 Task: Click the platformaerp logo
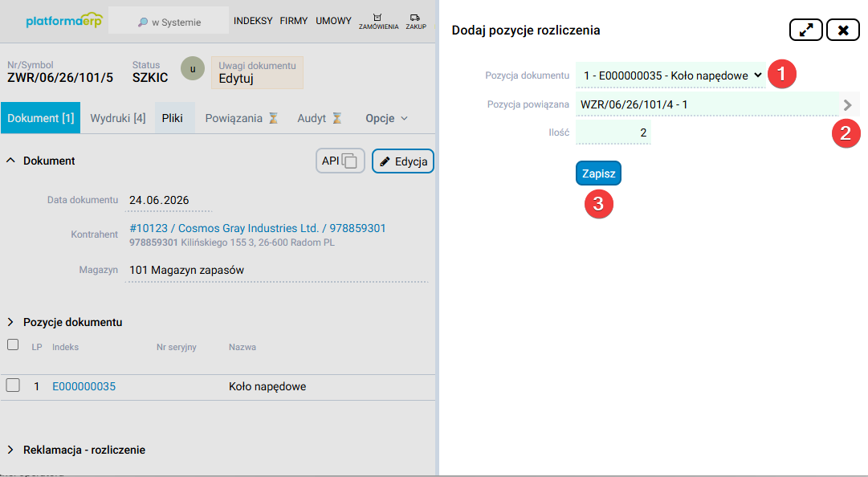pos(64,20)
